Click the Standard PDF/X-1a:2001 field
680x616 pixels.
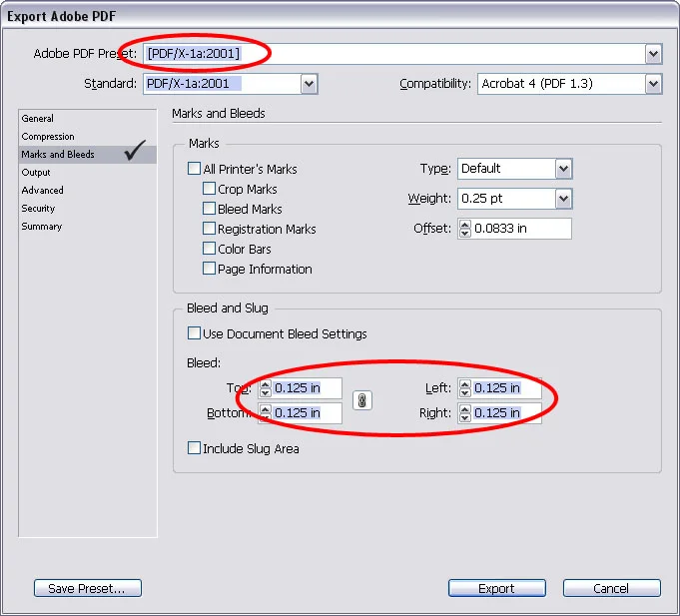point(223,84)
